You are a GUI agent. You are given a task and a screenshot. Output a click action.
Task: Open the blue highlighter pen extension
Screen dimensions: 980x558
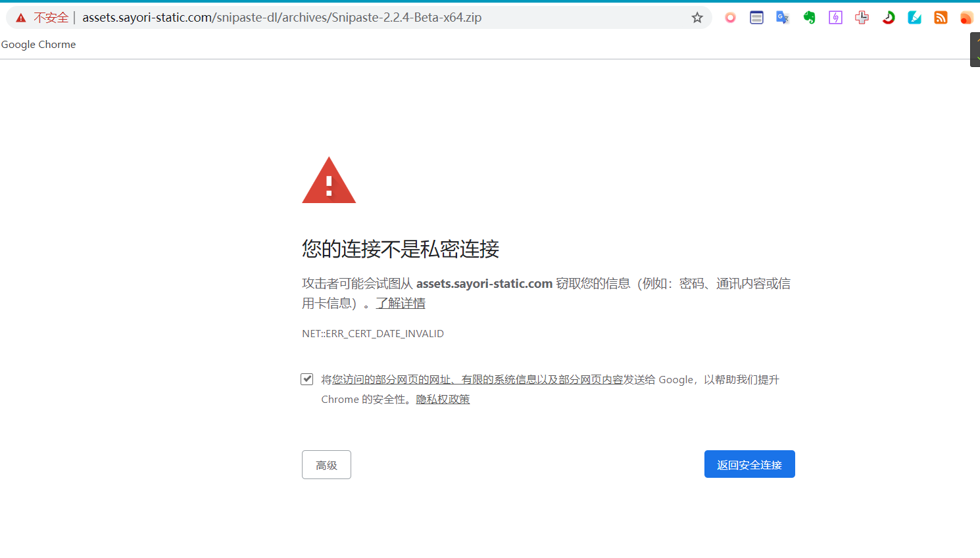click(914, 18)
